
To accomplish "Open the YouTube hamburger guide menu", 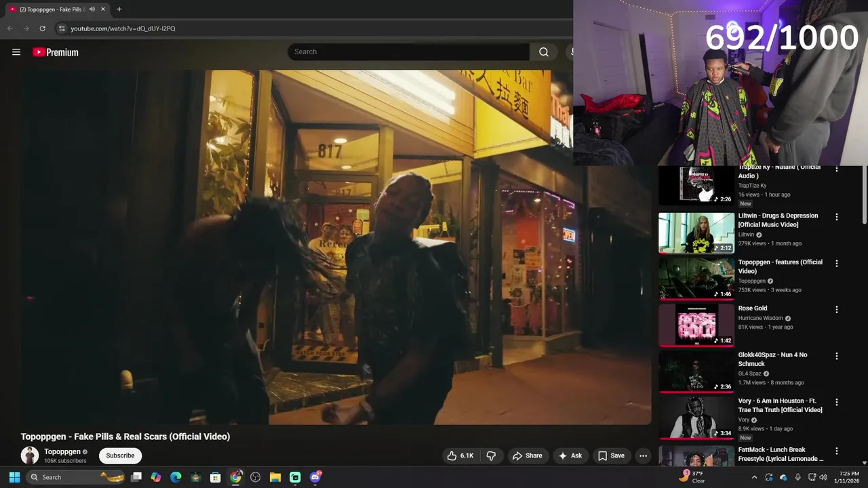I will (x=16, y=52).
